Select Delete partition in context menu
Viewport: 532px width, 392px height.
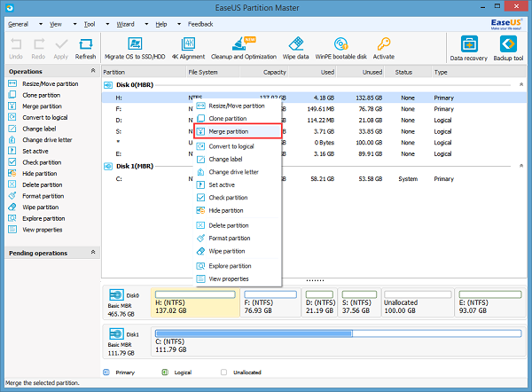[x=238, y=225]
